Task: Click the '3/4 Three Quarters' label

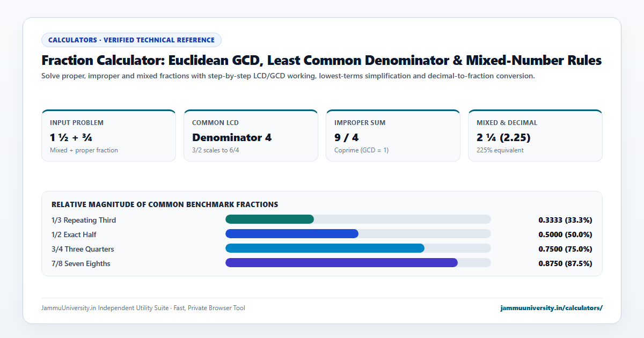Action: click(x=83, y=249)
